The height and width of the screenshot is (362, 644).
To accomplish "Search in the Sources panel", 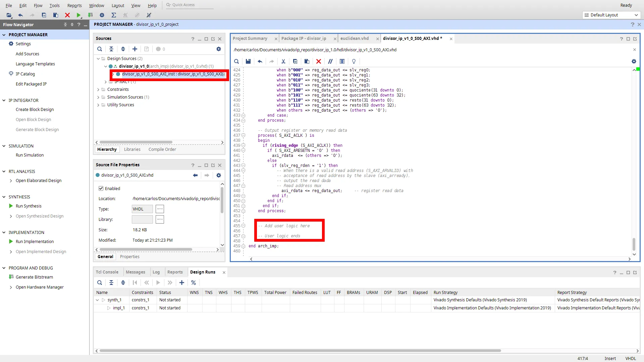I will [x=100, y=49].
